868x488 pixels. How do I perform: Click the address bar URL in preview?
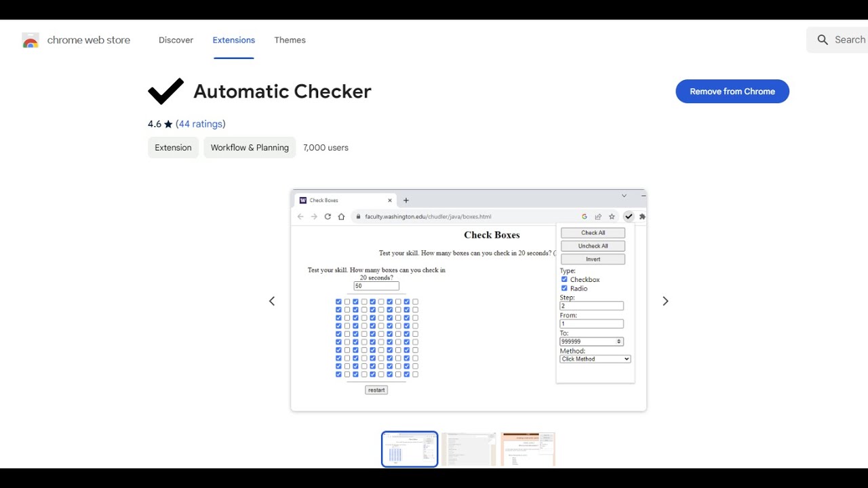[428, 217]
